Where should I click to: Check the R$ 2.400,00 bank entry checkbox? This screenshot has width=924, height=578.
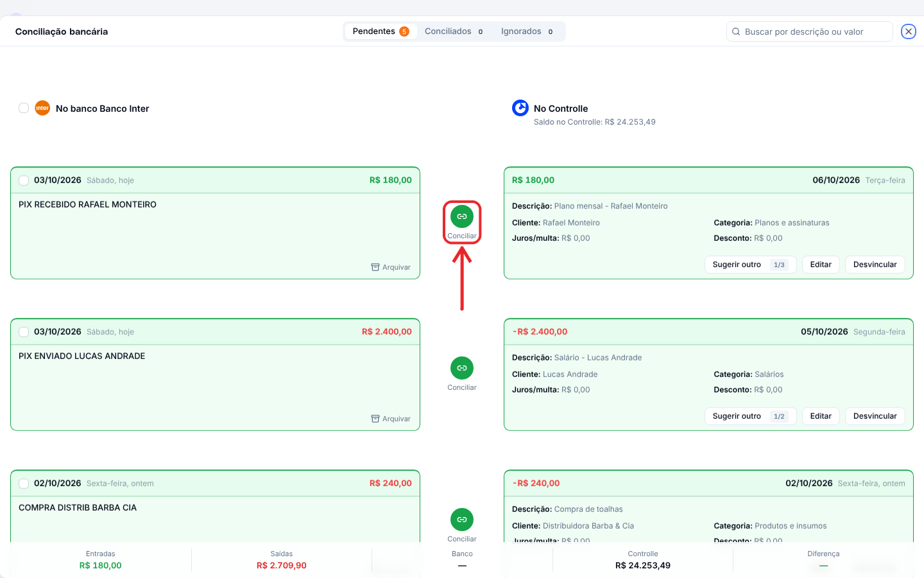[x=24, y=332]
